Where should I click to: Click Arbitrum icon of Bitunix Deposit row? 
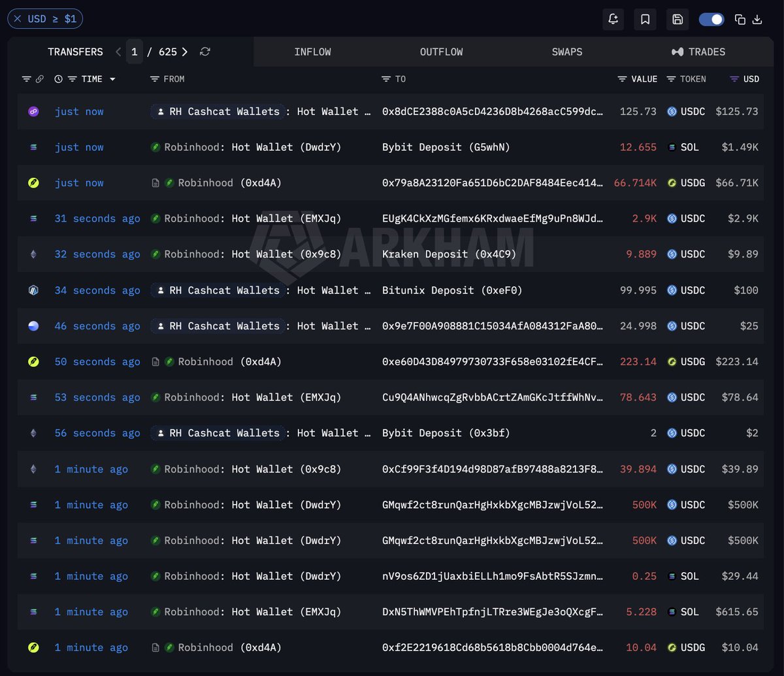[33, 290]
